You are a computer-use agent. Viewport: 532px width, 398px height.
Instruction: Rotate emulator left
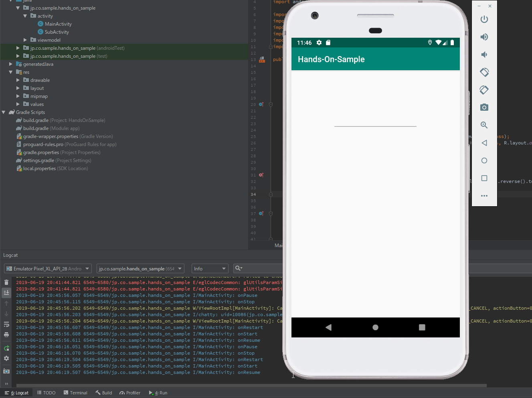(484, 72)
